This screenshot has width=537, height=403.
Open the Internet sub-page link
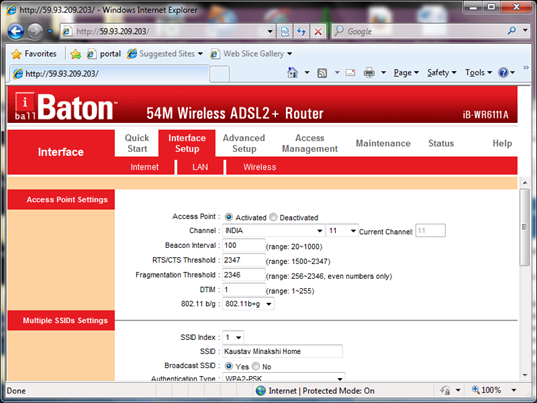point(144,167)
